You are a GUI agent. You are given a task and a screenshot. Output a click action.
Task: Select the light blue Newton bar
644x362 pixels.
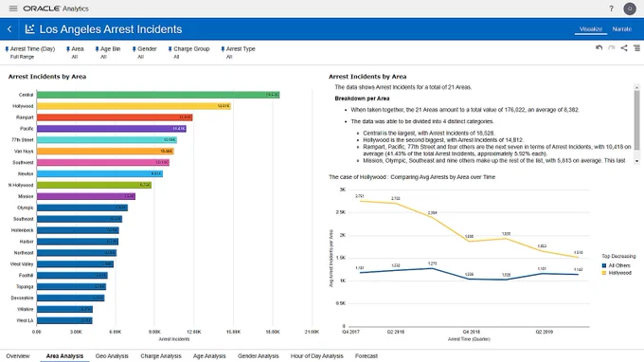(x=99, y=173)
